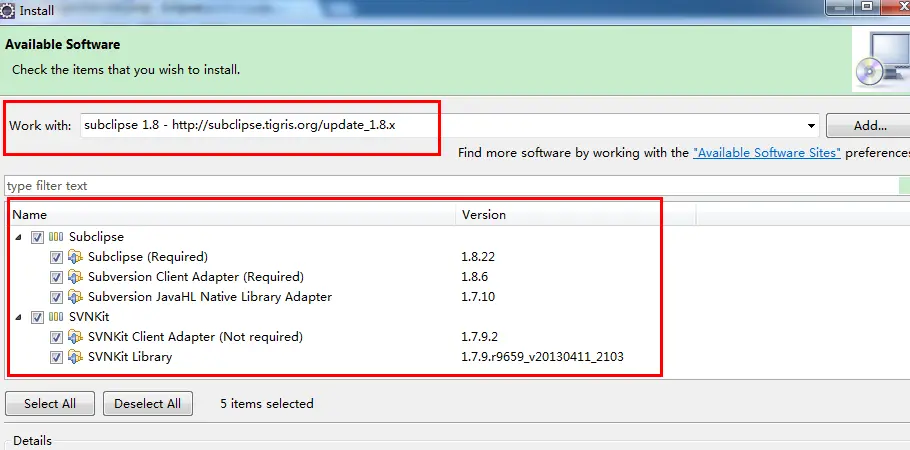Screen dimensions: 910x450
Task: Click the type filter text field
Action: pyautogui.click(x=452, y=186)
